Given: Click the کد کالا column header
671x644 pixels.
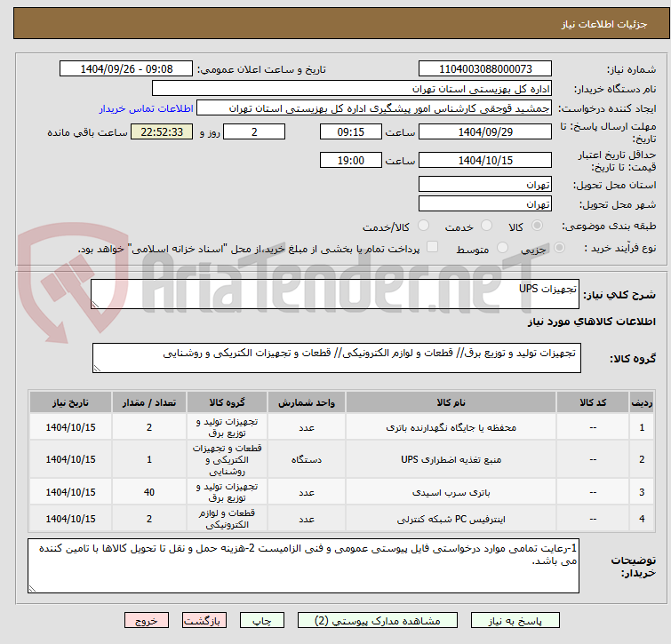Looking at the screenshot, I should coord(593,402).
